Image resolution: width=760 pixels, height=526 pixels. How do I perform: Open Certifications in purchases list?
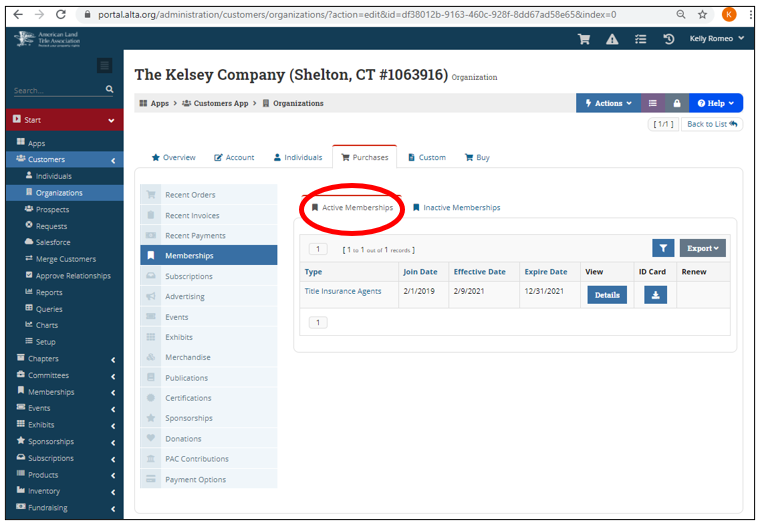click(x=209, y=398)
